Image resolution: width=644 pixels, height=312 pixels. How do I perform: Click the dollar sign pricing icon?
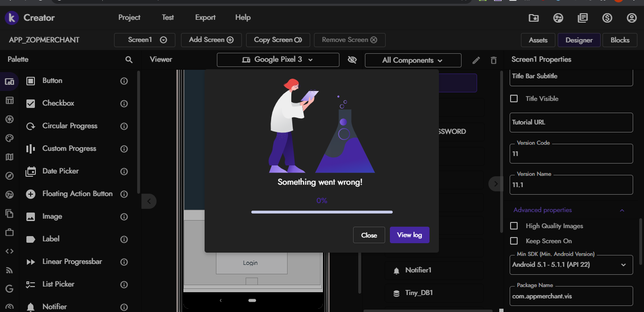[607, 18]
